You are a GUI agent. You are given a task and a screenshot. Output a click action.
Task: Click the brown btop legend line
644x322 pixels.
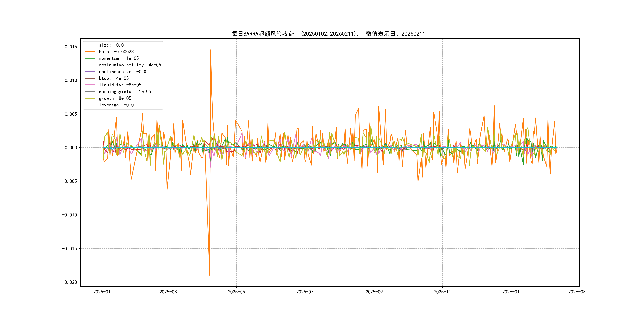point(90,78)
